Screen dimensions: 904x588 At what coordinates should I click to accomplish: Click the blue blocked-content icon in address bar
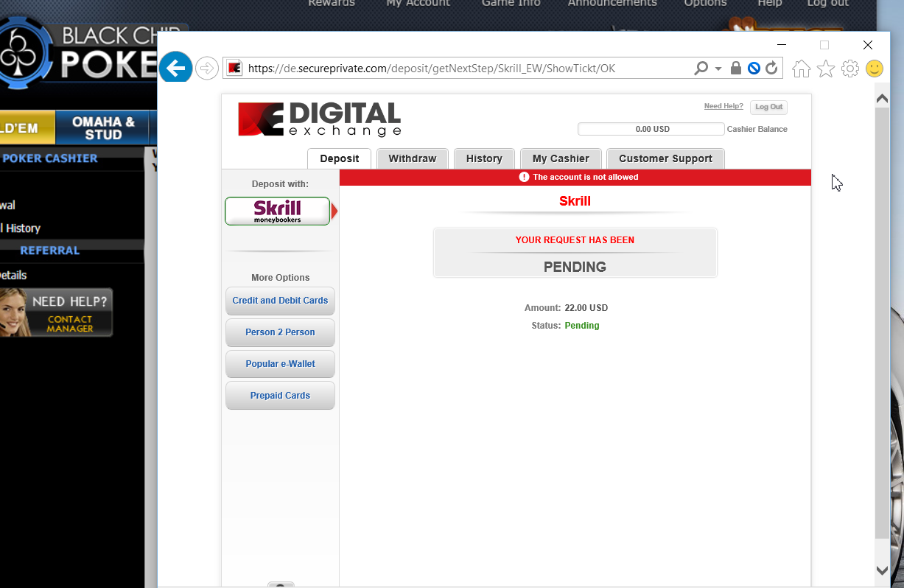coord(754,69)
